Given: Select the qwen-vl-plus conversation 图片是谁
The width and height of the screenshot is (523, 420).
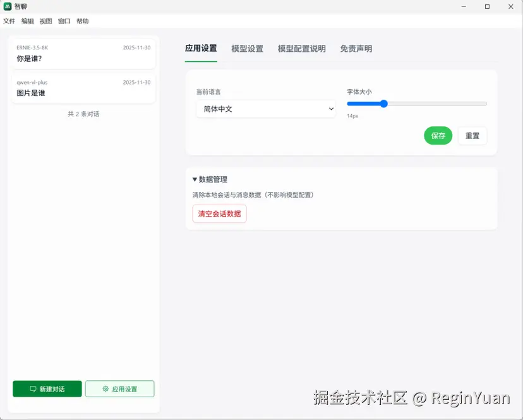Looking at the screenshot, I should click(83, 88).
